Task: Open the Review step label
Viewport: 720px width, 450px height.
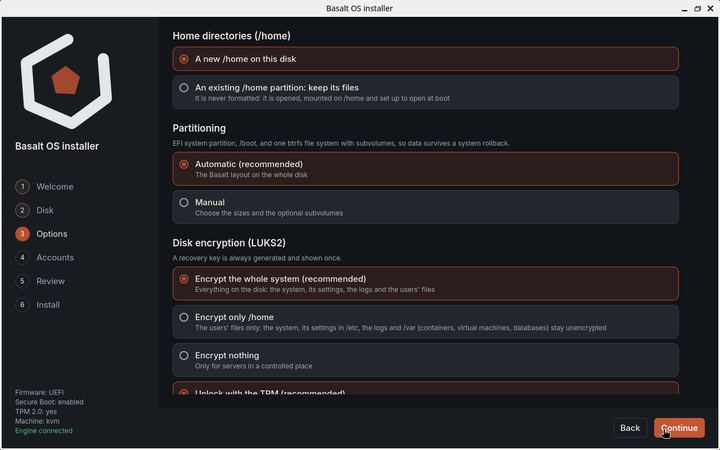Action: (x=51, y=281)
